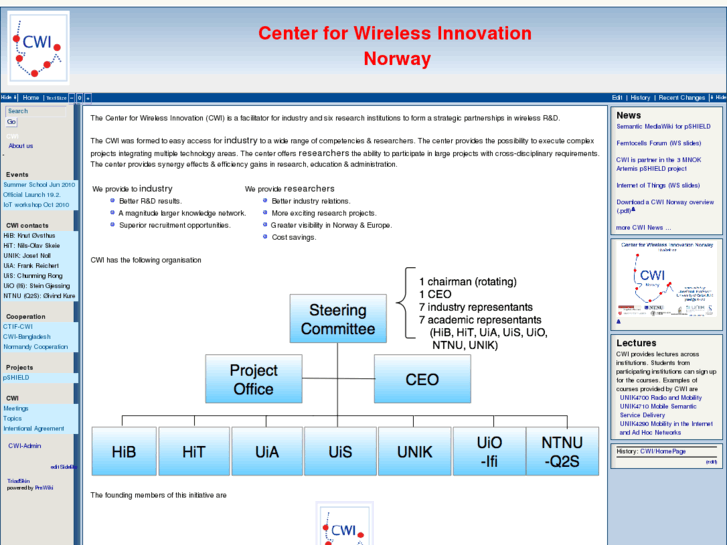Download the CWI Norway overview pdf
727x545 pixels.
pos(665,206)
